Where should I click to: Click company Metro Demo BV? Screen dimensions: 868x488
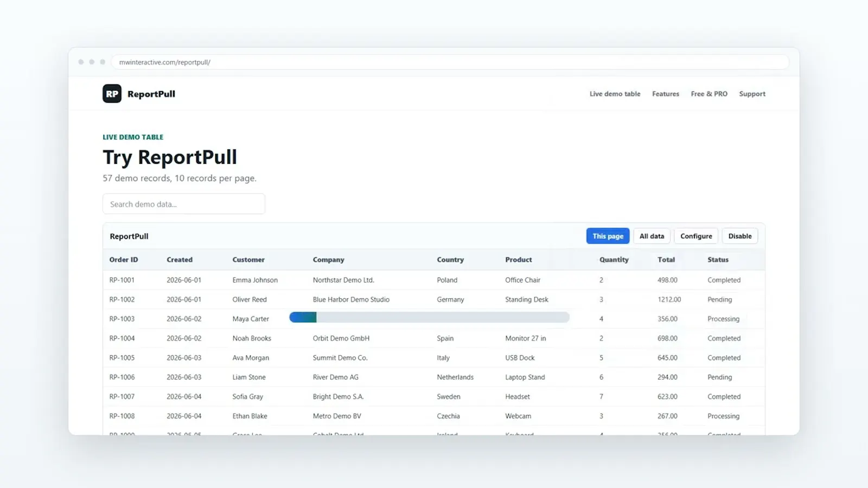coord(337,416)
